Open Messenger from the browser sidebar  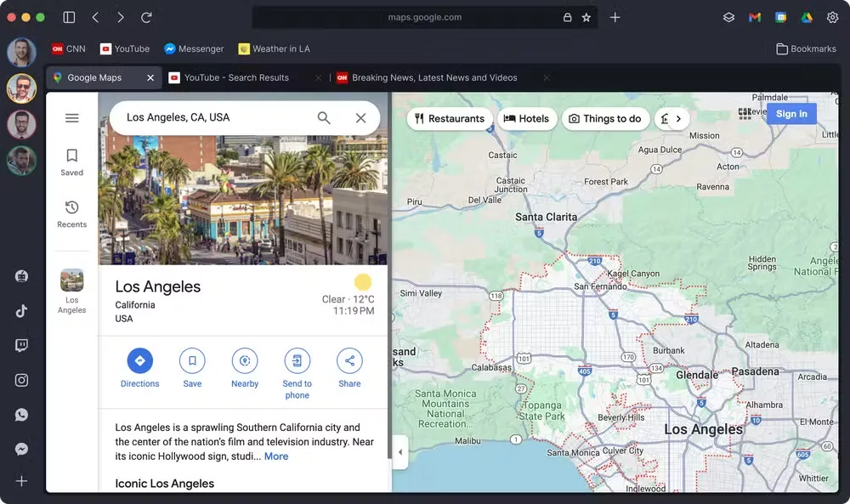click(22, 450)
